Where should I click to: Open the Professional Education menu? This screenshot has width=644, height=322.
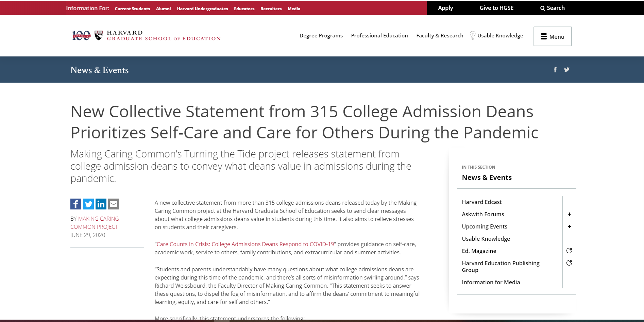click(x=379, y=35)
